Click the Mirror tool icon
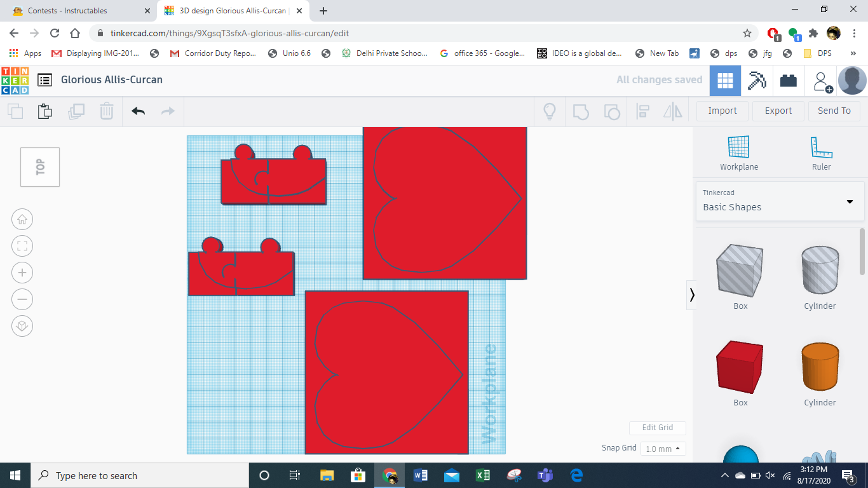The width and height of the screenshot is (868, 488). pyautogui.click(x=672, y=112)
